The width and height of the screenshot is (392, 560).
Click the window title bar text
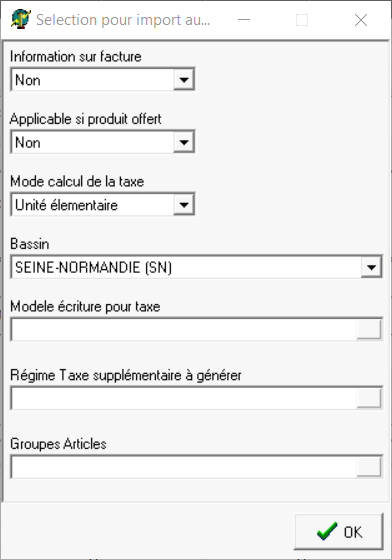point(123,20)
